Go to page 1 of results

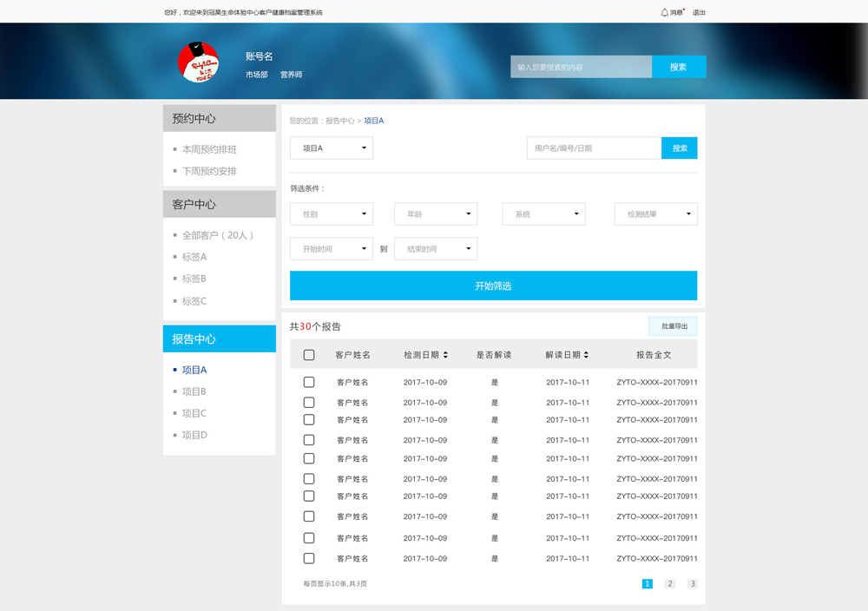coord(648,583)
